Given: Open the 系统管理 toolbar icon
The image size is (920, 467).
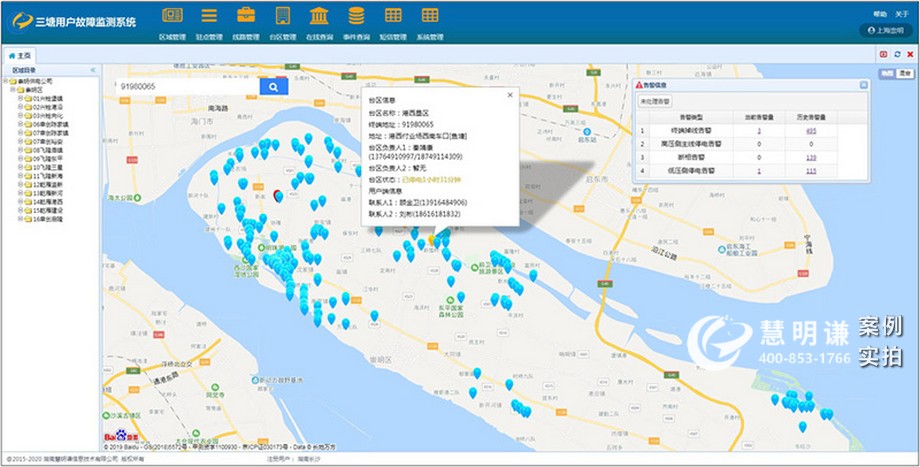Looking at the screenshot, I should pyautogui.click(x=430, y=16).
